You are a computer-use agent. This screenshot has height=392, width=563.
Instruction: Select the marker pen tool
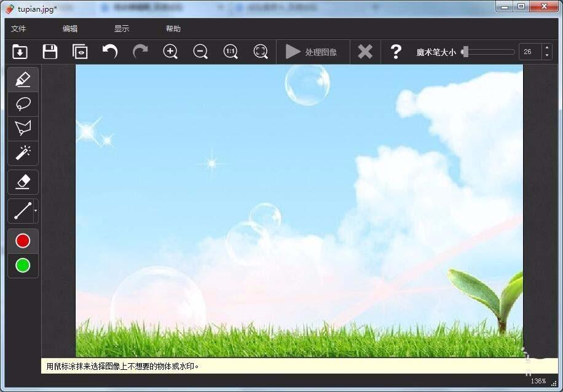click(x=23, y=79)
